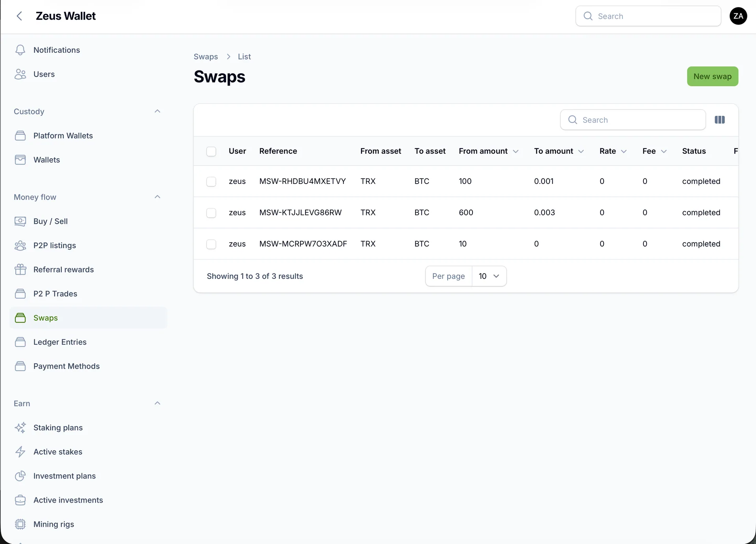Click the Ledger Entries icon
756x544 pixels.
20,342
